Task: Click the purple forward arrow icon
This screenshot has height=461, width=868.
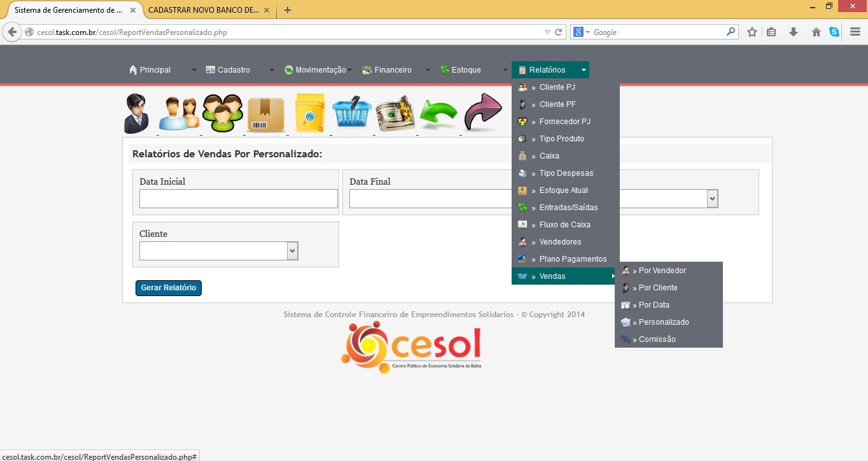Action: pos(483,113)
